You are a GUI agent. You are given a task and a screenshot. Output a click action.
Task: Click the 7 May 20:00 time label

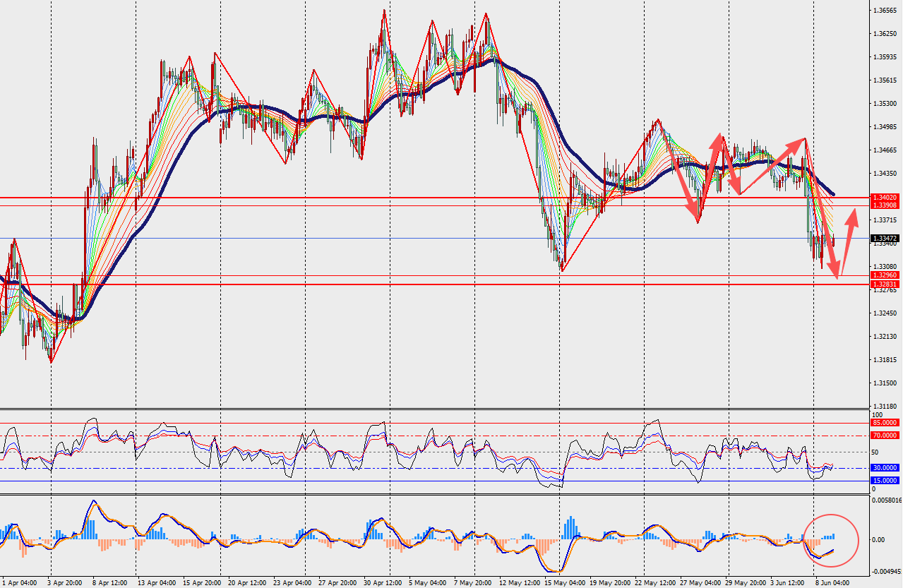pyautogui.click(x=472, y=583)
